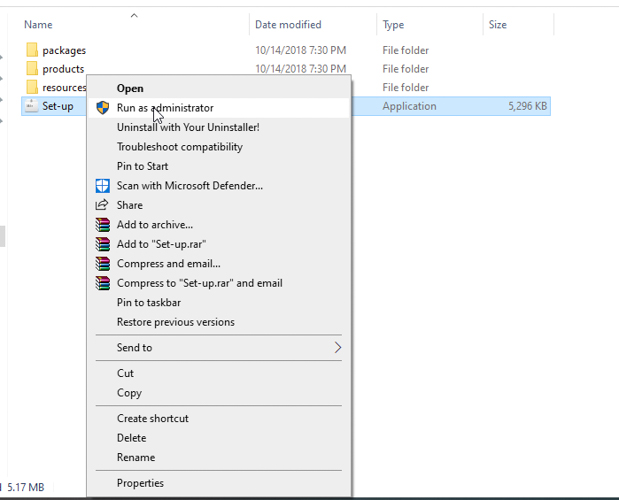Click WinRAR icon beside Compress to "Set-up.rar" and email
The image size is (619, 500).
tap(103, 283)
